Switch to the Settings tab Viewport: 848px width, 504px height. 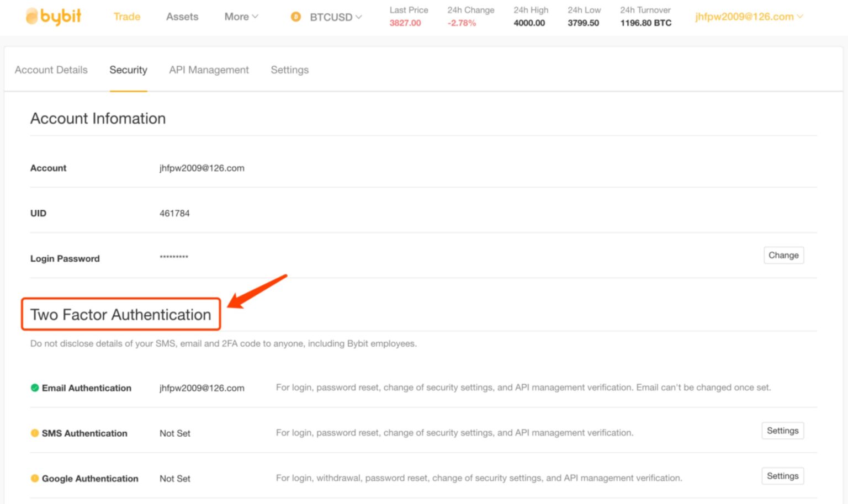tap(289, 70)
